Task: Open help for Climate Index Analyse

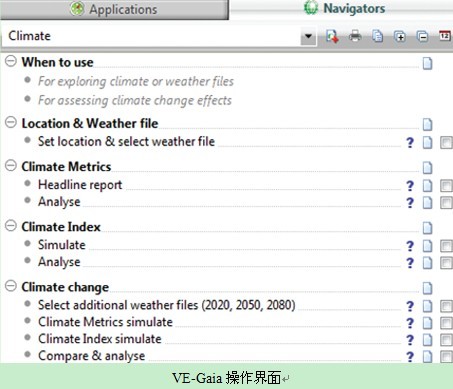Action: (410, 263)
